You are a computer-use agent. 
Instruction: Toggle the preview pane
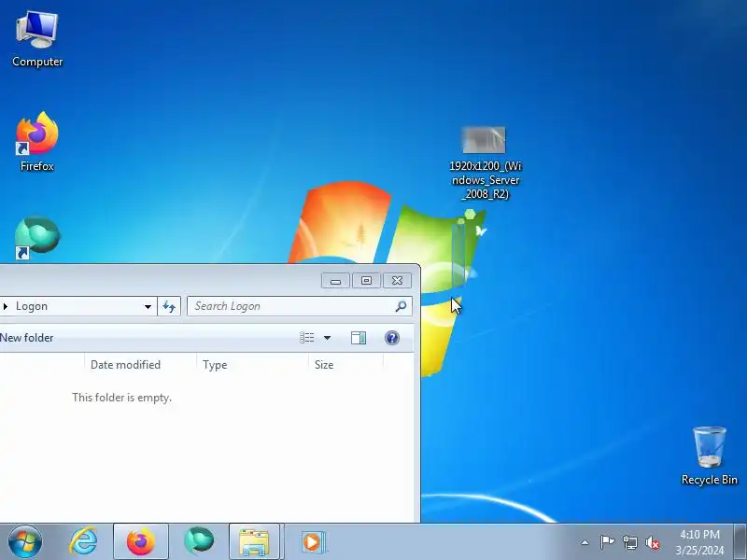[x=359, y=338]
